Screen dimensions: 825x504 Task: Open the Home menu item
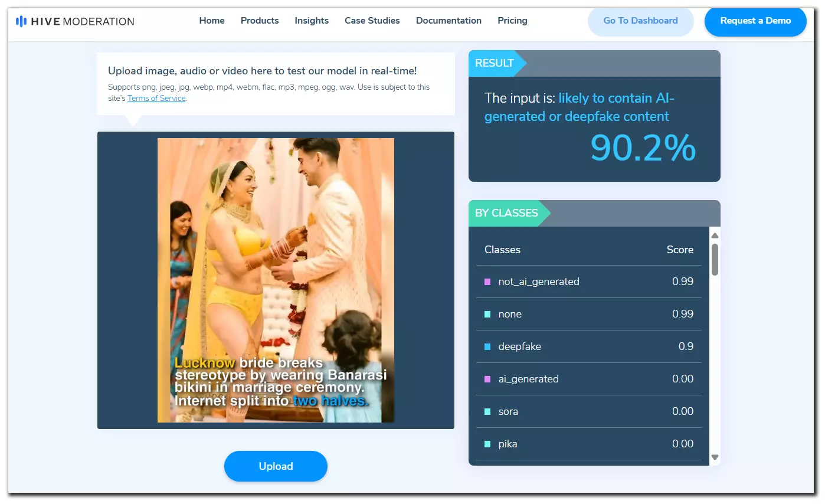(212, 21)
